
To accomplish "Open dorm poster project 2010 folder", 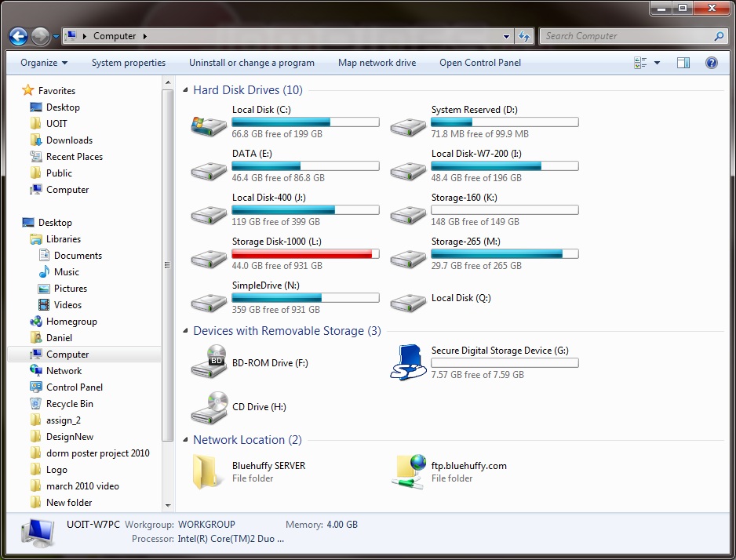I will click(97, 453).
